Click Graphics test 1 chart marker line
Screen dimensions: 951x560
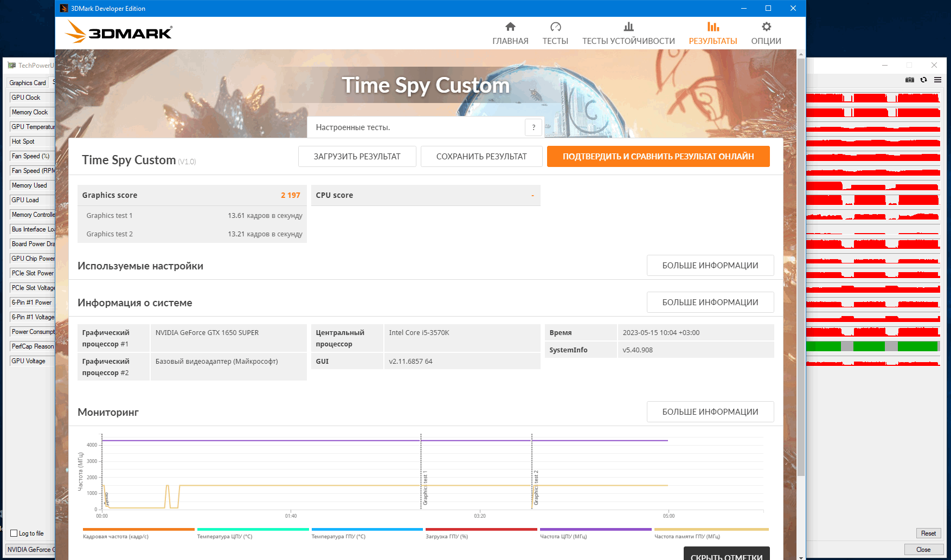tap(421, 472)
